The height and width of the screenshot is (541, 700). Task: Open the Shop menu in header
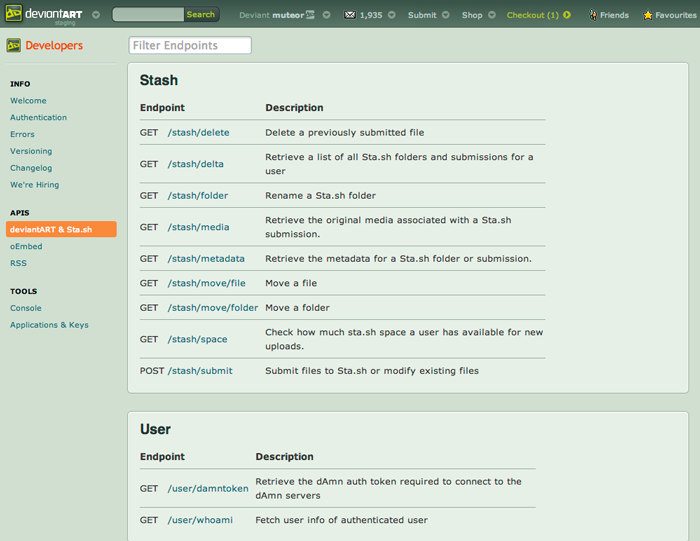click(472, 15)
